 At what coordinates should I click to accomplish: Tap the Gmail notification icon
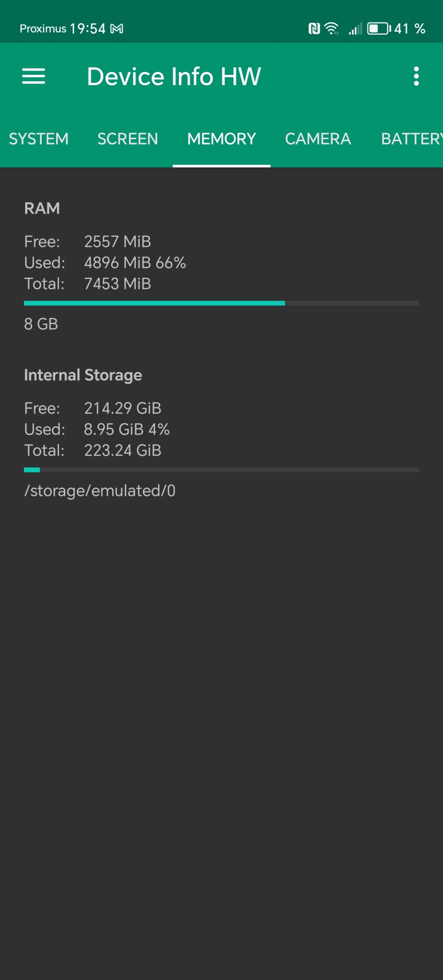117,29
